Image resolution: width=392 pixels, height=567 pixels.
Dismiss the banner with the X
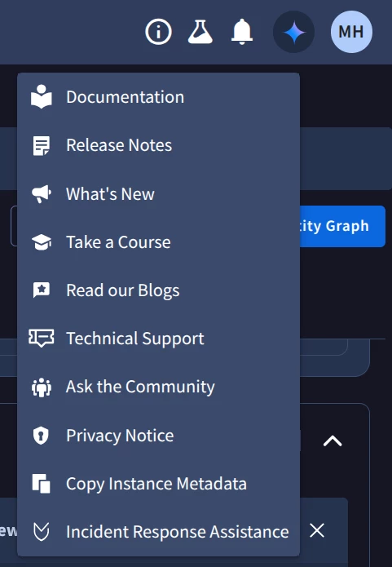317,530
